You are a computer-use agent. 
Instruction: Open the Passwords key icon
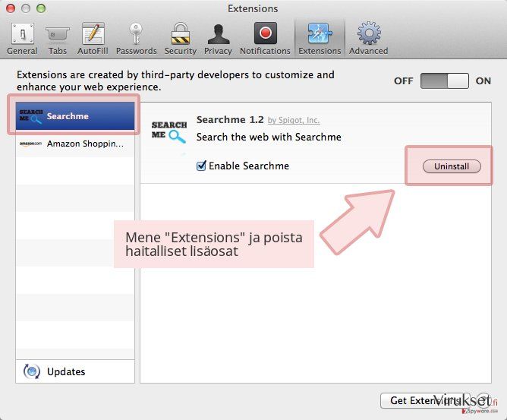pyautogui.click(x=136, y=33)
